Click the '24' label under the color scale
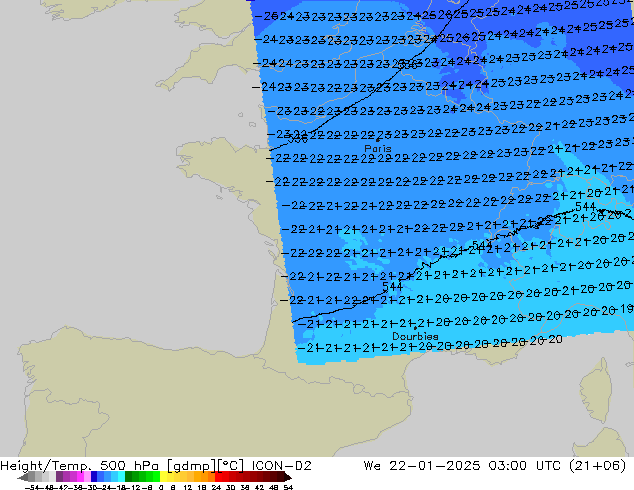The height and width of the screenshot is (490, 634). [216, 487]
